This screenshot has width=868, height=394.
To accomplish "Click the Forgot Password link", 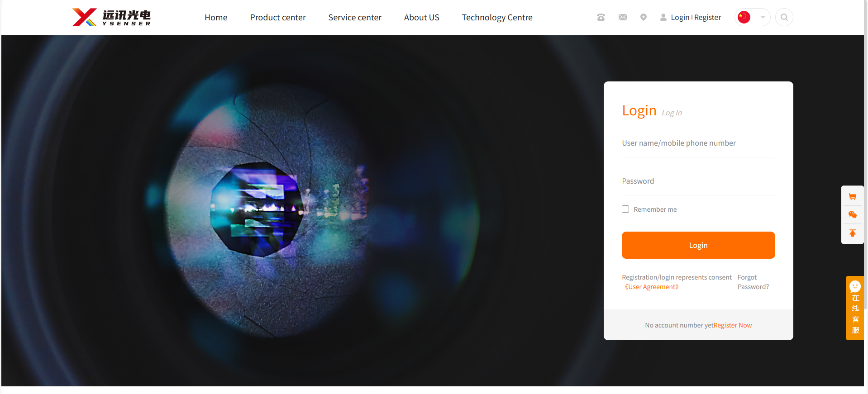I will 753,282.
